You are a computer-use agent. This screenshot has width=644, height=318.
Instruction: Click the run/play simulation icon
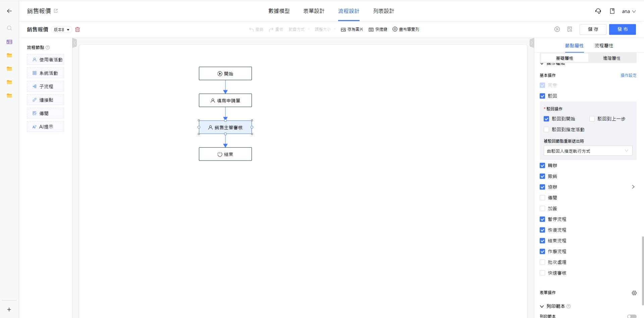(x=557, y=29)
